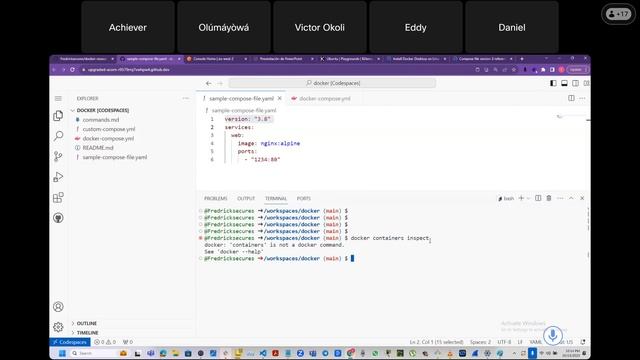
Task: Open custom-compose.yml in Explorer
Action: pyautogui.click(x=109, y=129)
